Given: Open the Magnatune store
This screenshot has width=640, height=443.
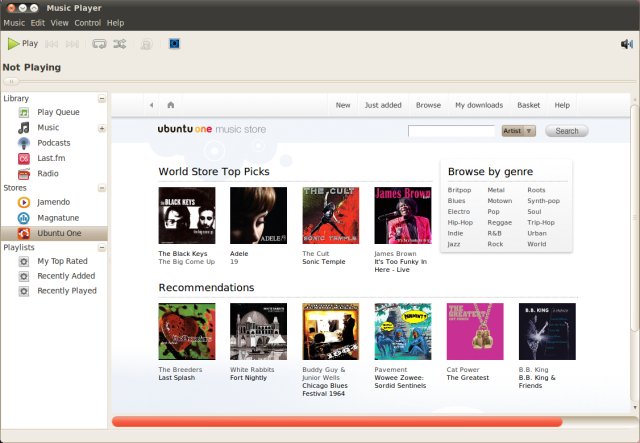Looking at the screenshot, I should point(59,217).
